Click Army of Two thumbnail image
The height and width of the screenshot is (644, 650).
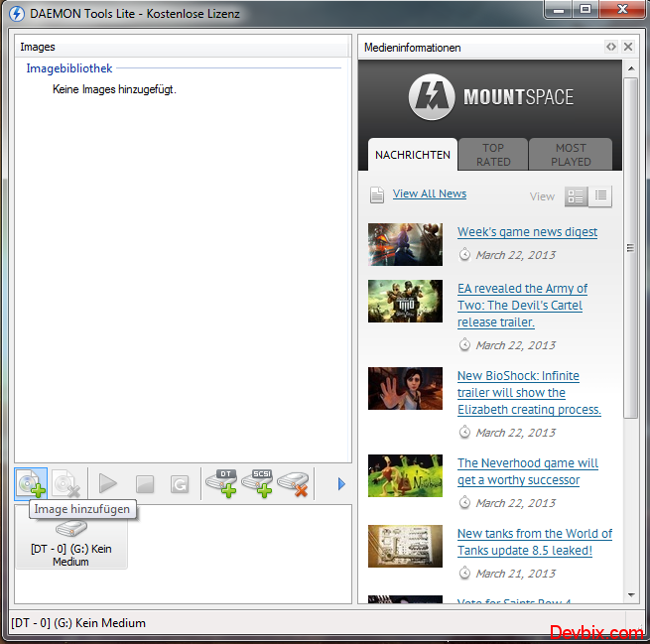(x=405, y=301)
